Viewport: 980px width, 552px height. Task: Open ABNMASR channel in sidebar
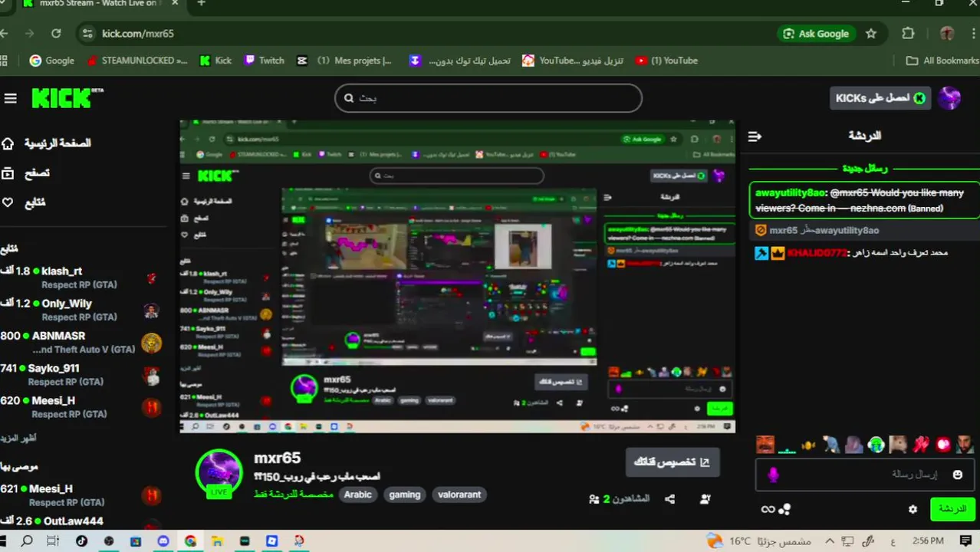(x=80, y=342)
